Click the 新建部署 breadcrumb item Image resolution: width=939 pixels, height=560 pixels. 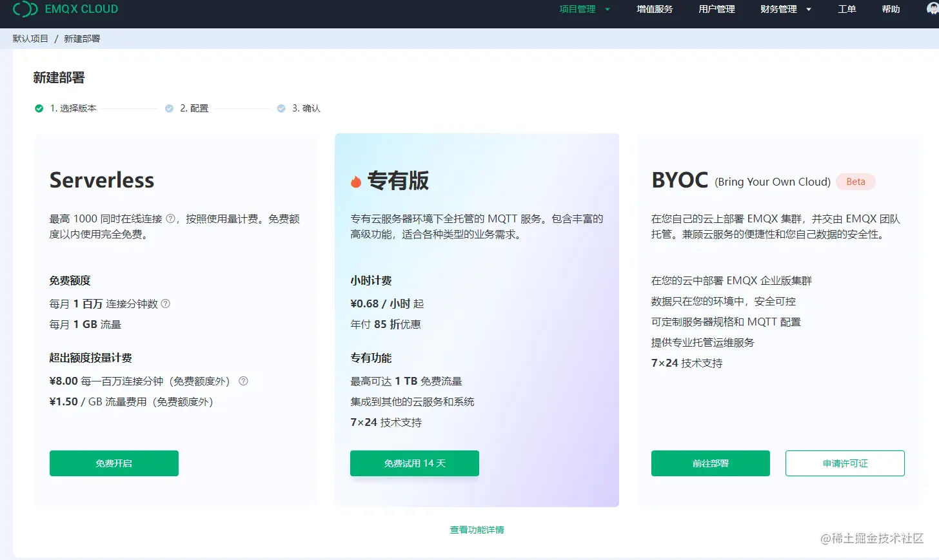(x=82, y=39)
